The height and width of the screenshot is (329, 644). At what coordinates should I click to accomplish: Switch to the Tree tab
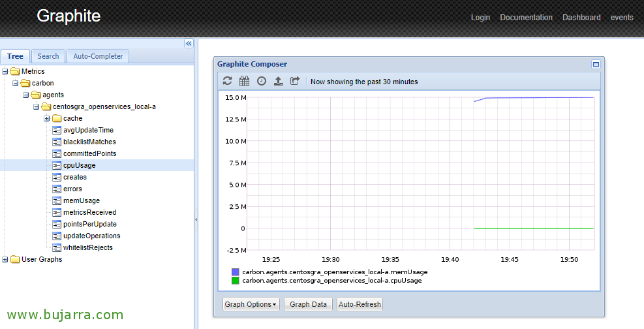click(x=15, y=56)
